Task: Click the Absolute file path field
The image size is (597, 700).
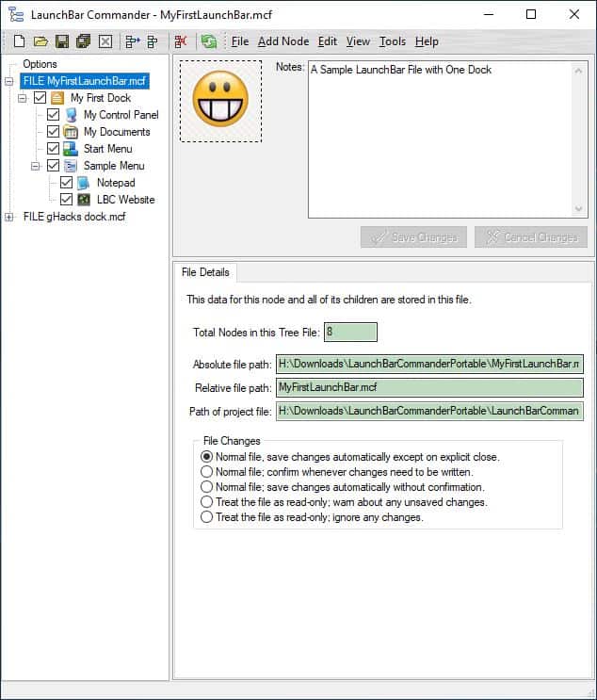Action: pyautogui.click(x=429, y=365)
